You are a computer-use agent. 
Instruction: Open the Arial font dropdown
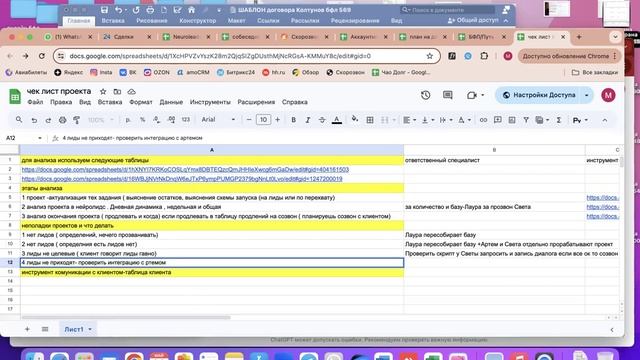218,120
